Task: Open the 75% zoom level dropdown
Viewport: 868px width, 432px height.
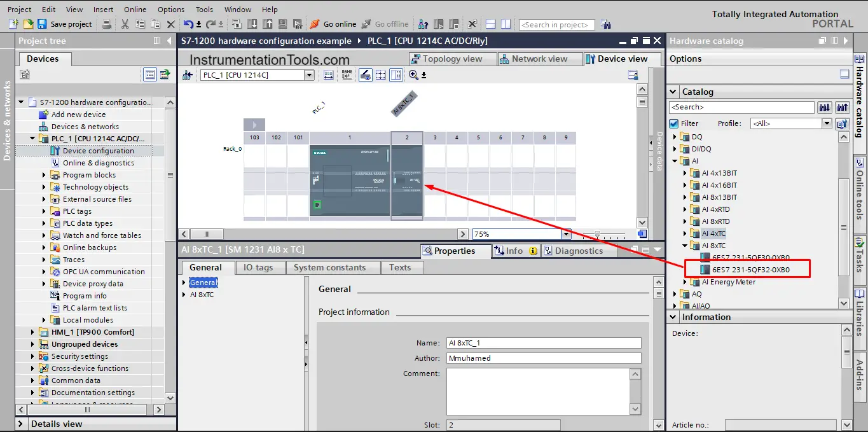Action: 566,234
